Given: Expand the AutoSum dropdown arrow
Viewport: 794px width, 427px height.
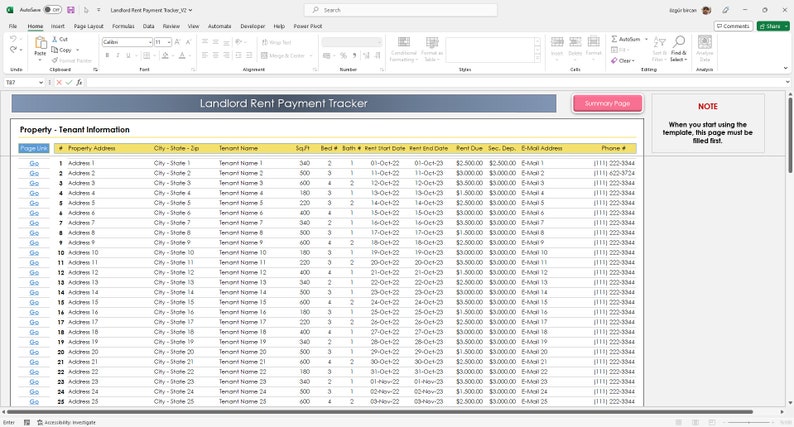Looking at the screenshot, I should 646,39.
